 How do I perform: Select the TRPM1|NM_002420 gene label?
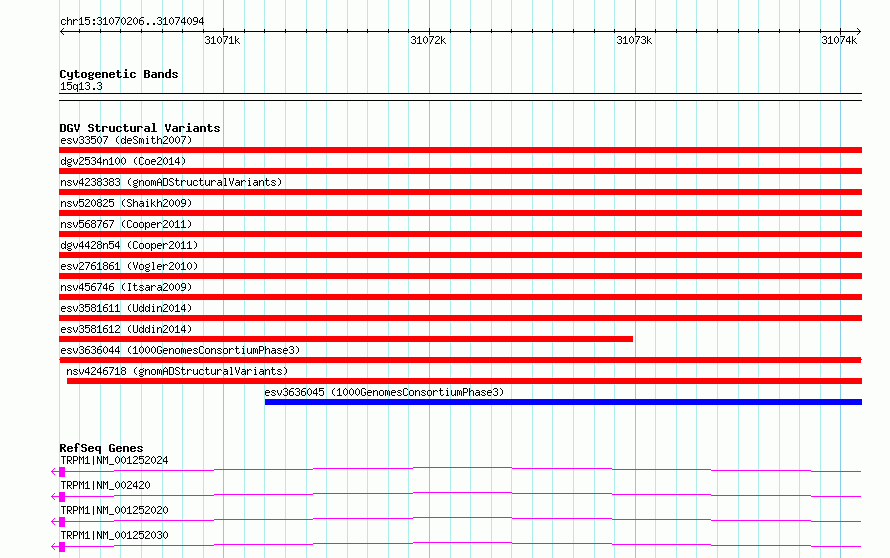coord(105,485)
